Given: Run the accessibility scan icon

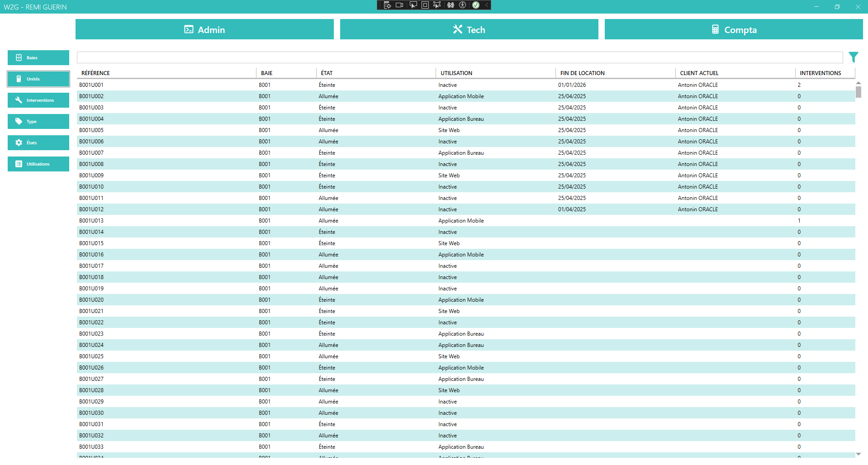Looking at the screenshot, I should pos(462,5).
